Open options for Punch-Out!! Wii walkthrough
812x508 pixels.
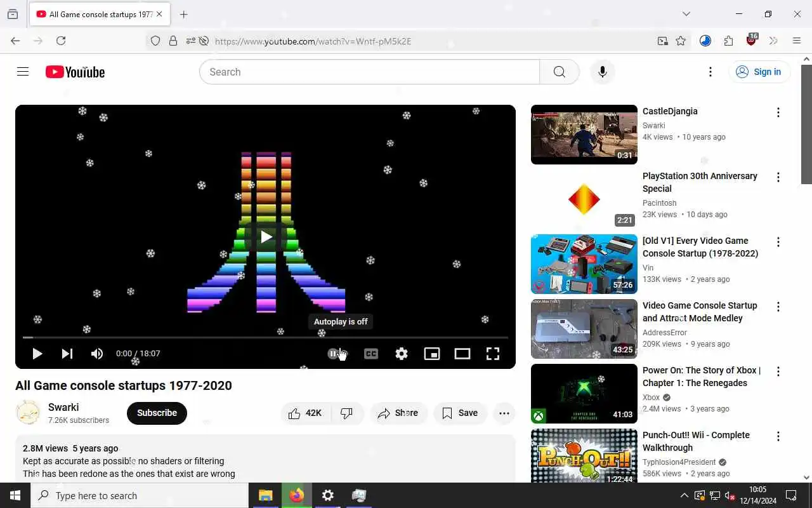pyautogui.click(x=778, y=436)
